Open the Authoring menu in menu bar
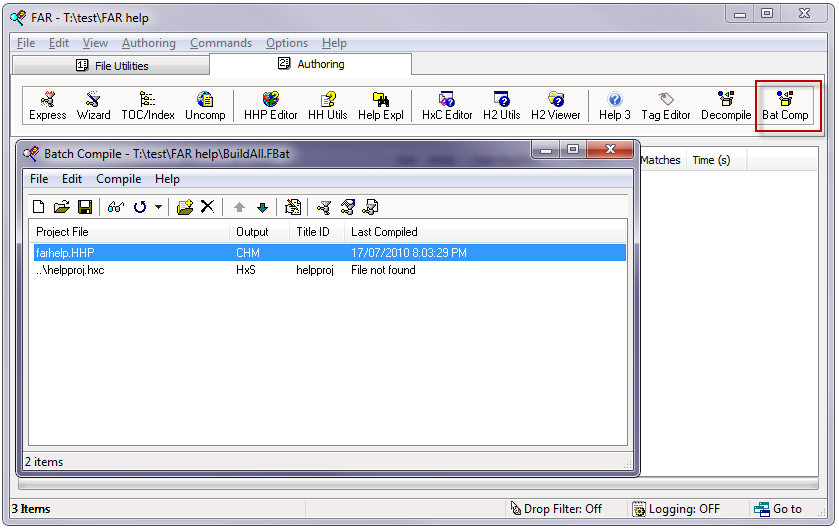Screen dimensions: 839x531 point(148,43)
